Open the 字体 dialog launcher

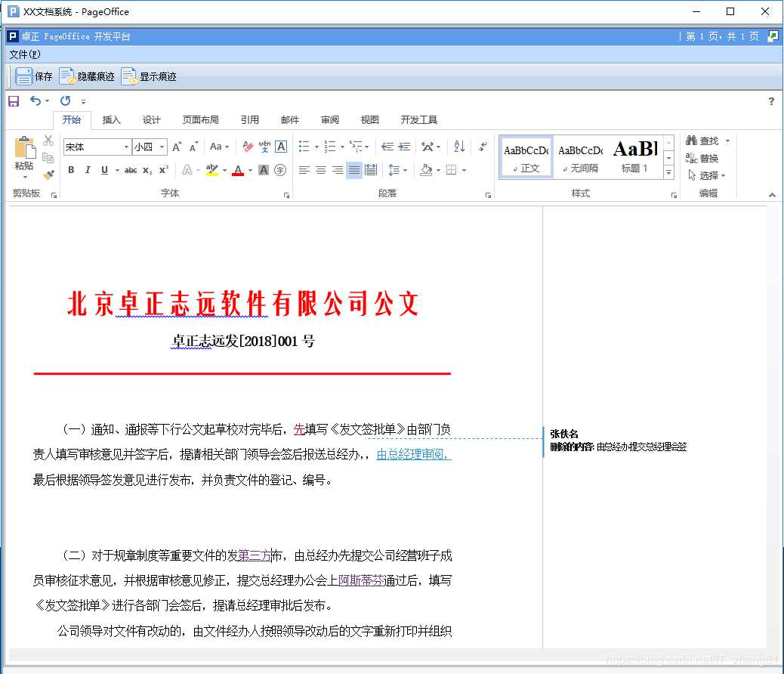pyautogui.click(x=286, y=195)
